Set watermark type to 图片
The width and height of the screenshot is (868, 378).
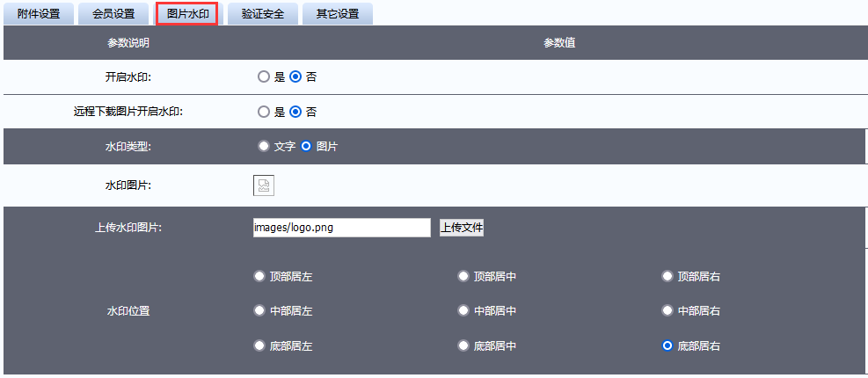[x=306, y=147]
